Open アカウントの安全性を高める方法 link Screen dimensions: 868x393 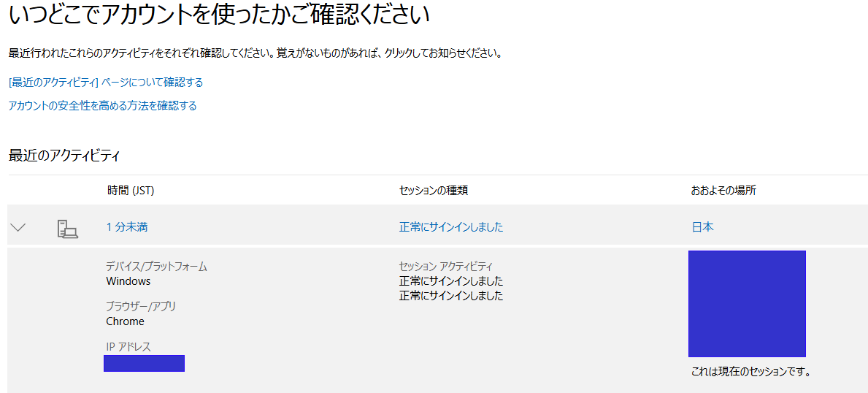[102, 106]
